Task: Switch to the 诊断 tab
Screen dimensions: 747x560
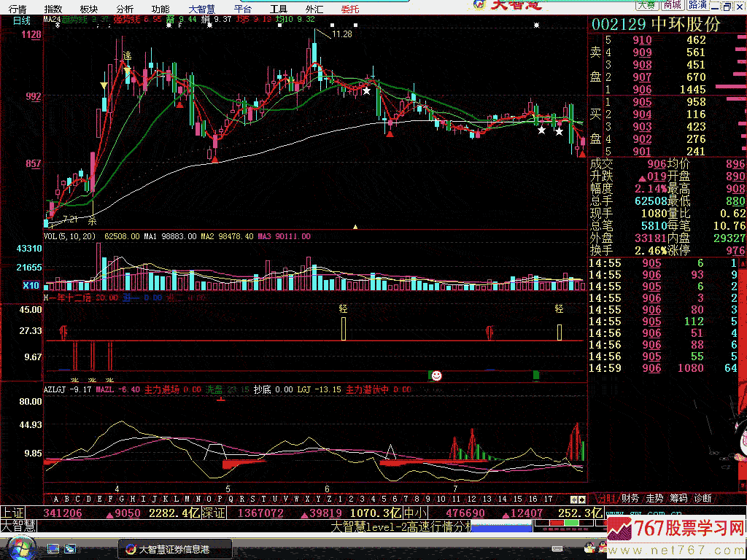Action: pyautogui.click(x=703, y=498)
